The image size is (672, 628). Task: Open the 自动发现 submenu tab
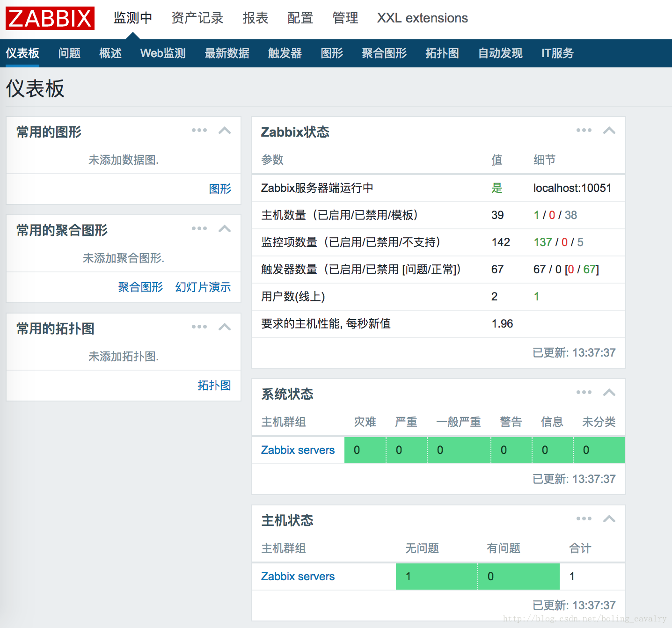click(x=500, y=53)
